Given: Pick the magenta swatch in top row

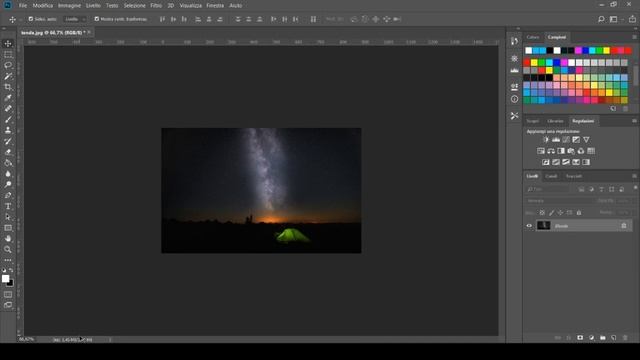Looking at the screenshot, I should pyautogui.click(x=578, y=51).
